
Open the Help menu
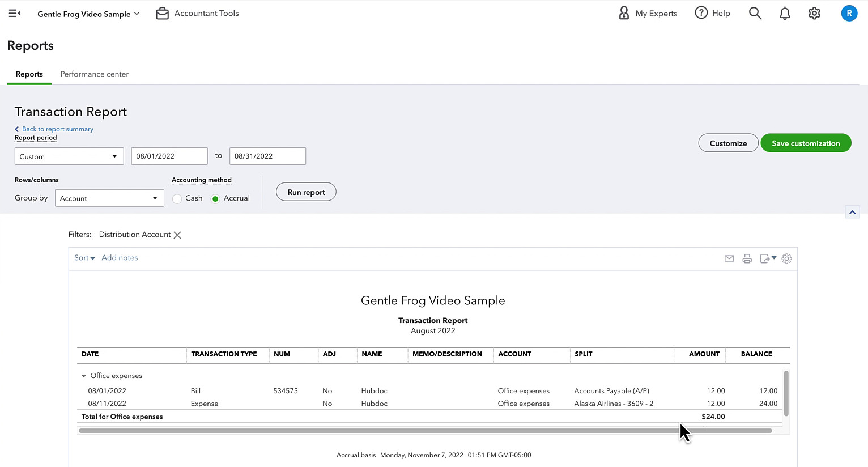coord(712,13)
